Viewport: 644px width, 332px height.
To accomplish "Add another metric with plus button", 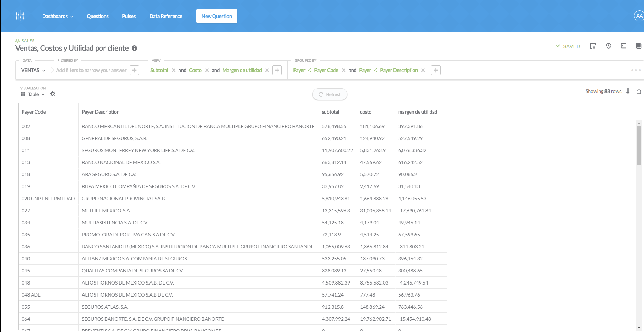I will pyautogui.click(x=277, y=70).
